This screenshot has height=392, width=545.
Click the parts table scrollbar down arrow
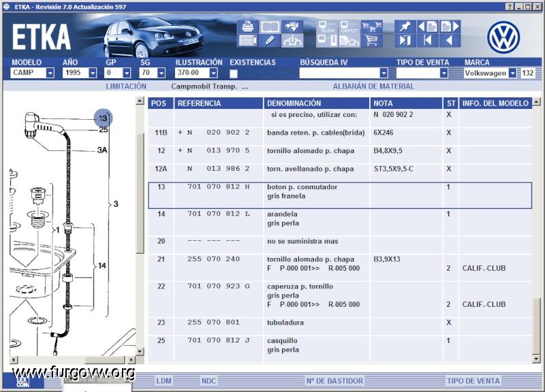point(536,359)
